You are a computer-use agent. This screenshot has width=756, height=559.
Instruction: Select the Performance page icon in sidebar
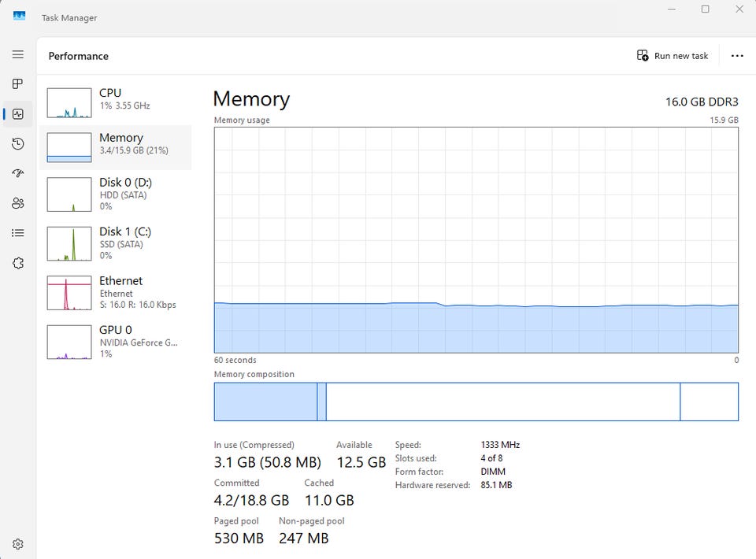[18, 113]
